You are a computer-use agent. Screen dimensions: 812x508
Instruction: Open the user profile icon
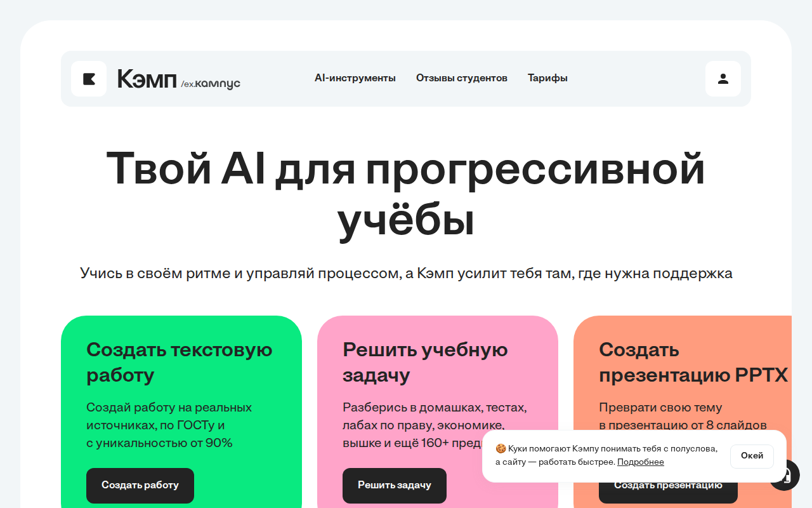coord(723,79)
